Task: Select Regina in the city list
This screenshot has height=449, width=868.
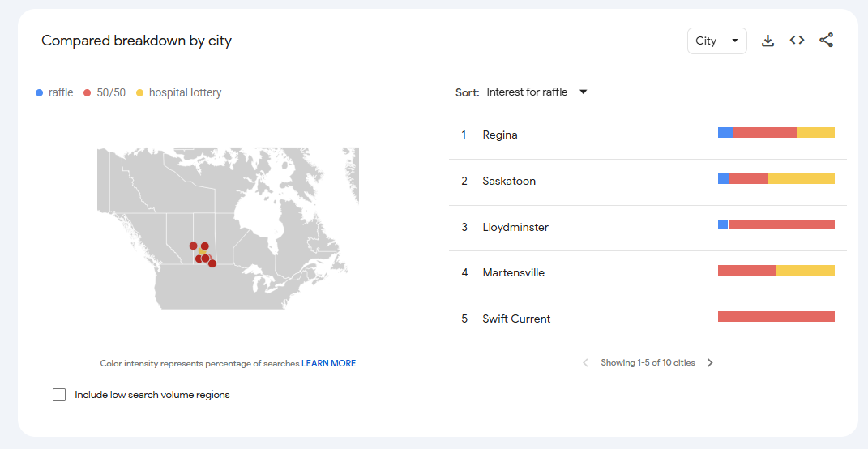Action: click(x=499, y=135)
